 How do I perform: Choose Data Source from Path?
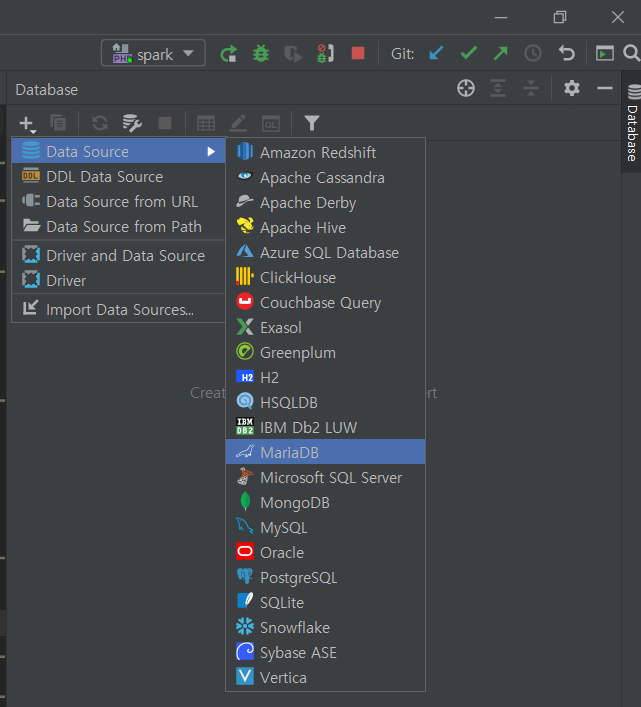[118, 226]
